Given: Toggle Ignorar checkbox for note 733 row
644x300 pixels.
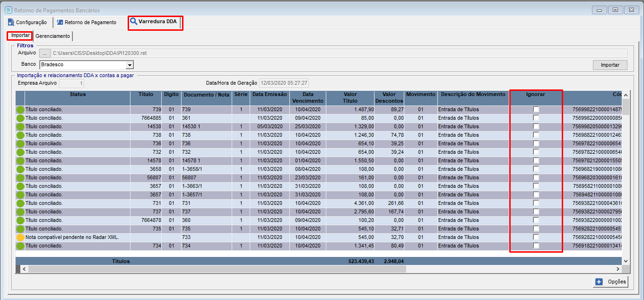Looking at the screenshot, I should (x=536, y=237).
